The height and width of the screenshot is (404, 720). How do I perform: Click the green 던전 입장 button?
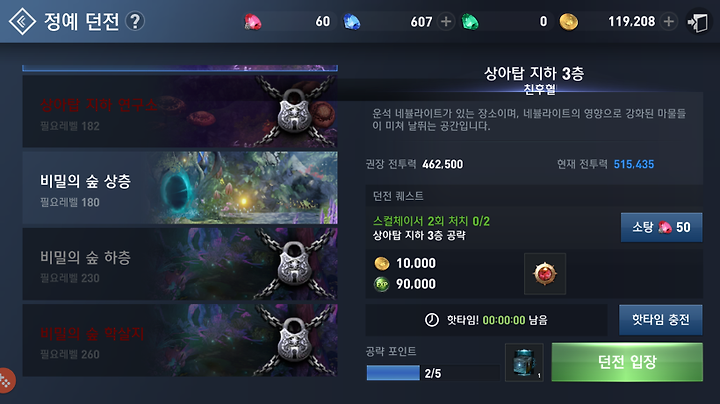pos(627,362)
